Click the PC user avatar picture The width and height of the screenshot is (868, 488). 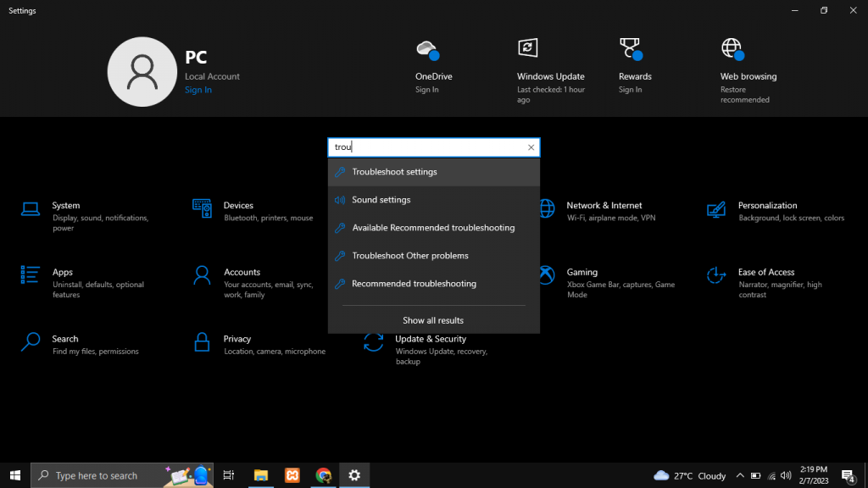click(x=142, y=72)
